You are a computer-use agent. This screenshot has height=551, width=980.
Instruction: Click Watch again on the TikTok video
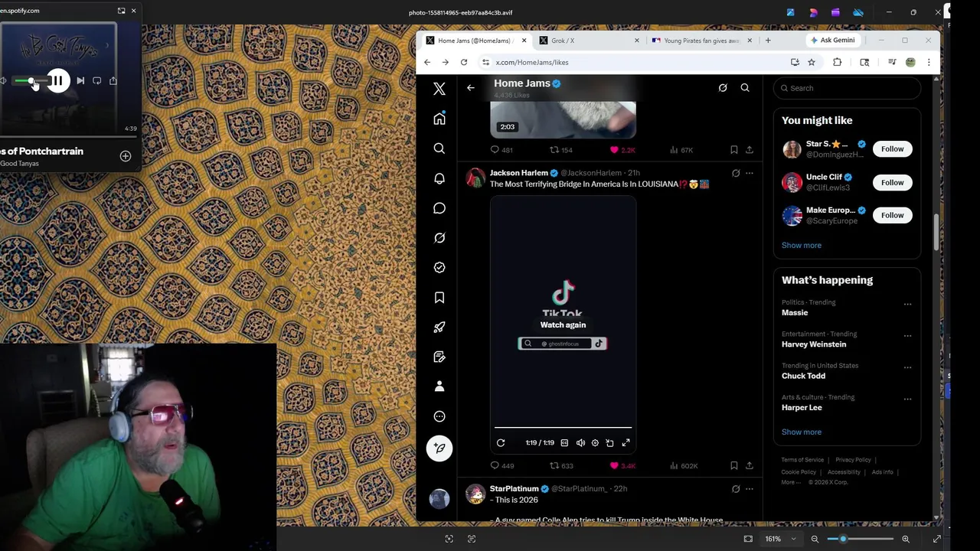click(x=563, y=324)
